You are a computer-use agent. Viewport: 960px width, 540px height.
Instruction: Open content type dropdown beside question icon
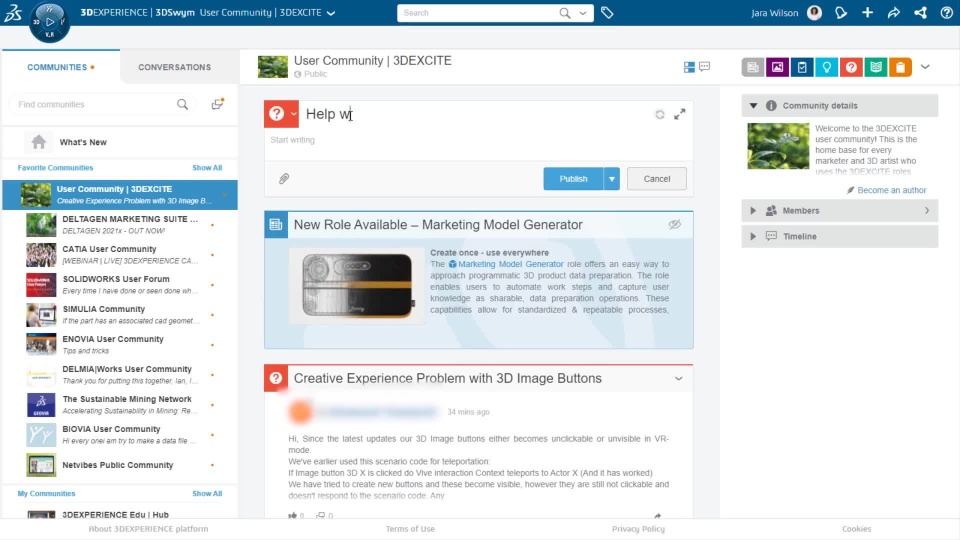[294, 114]
